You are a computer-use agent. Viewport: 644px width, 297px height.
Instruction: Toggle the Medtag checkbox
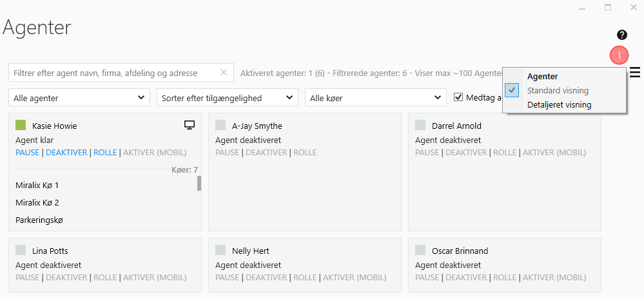tap(458, 97)
